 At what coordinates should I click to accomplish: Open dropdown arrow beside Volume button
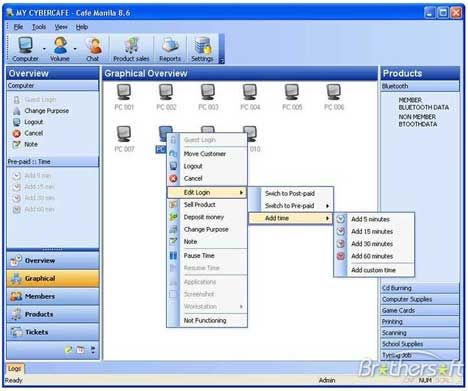pyautogui.click(x=75, y=49)
